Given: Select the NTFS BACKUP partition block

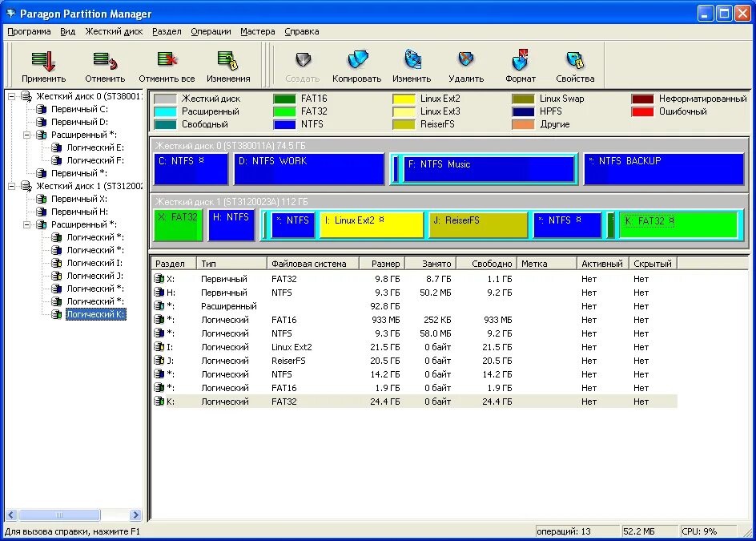Looking at the screenshot, I should (x=664, y=169).
